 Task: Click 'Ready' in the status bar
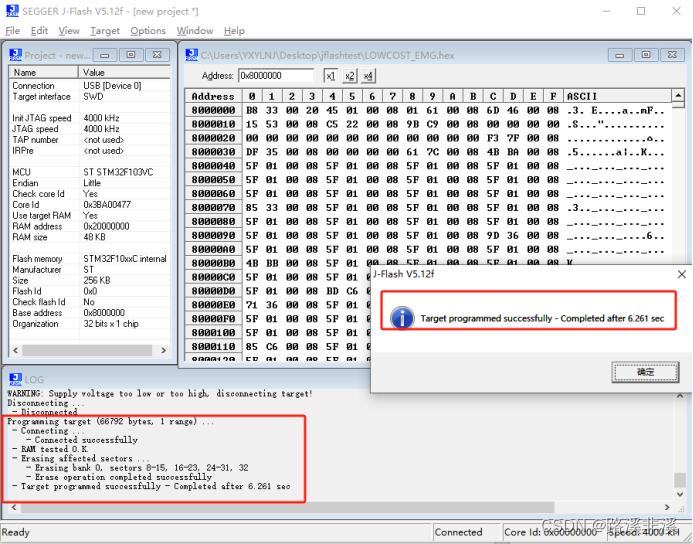(15, 532)
